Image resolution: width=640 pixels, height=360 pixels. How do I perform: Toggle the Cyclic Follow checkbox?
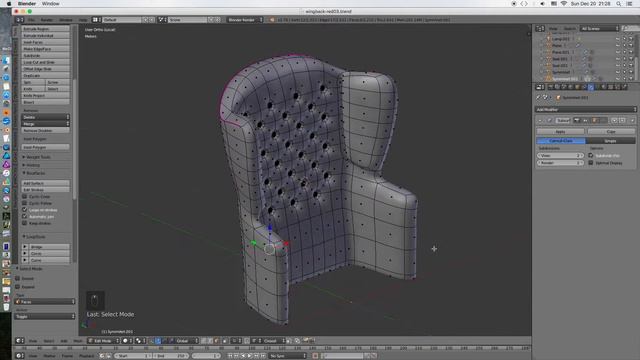24,203
